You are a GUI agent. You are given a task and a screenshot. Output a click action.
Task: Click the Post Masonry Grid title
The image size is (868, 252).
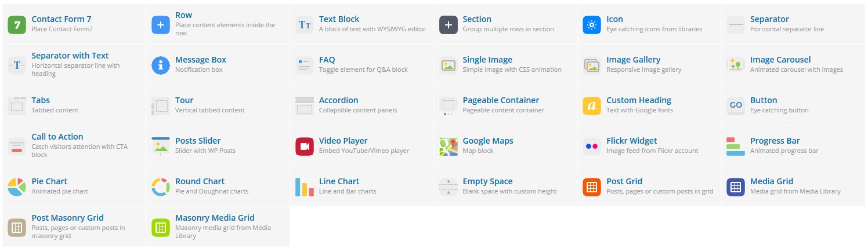(x=68, y=218)
